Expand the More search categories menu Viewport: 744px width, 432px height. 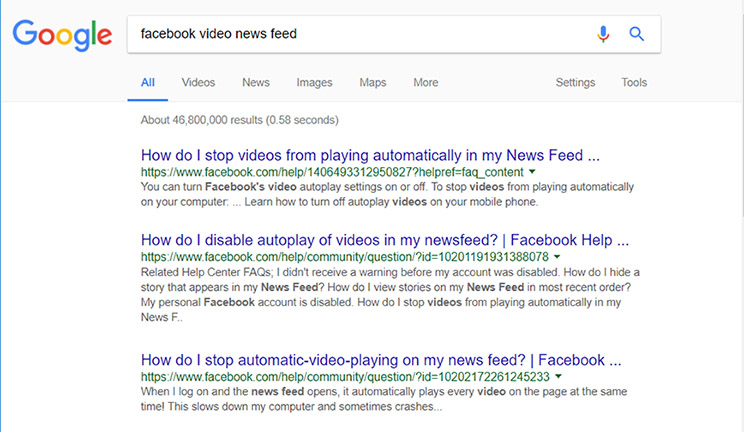[426, 83]
